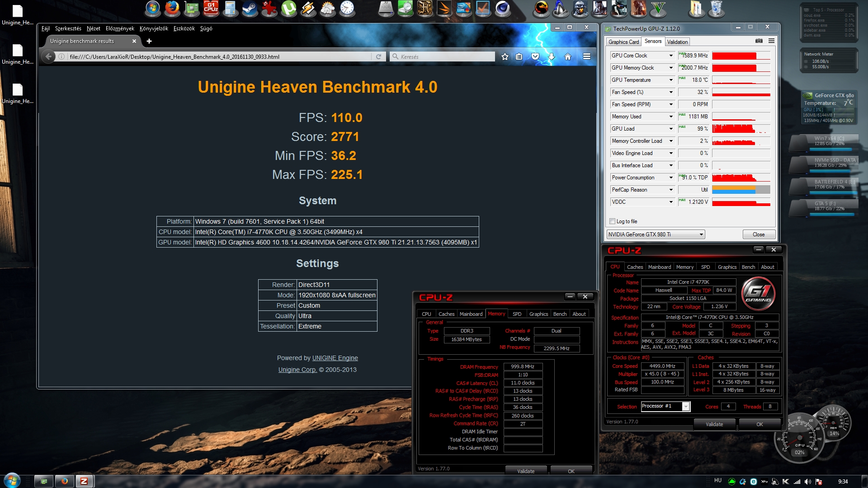Expand the GPU Memory Clock sensor dropdown
Viewport: 868px width, 488px height.
point(671,68)
